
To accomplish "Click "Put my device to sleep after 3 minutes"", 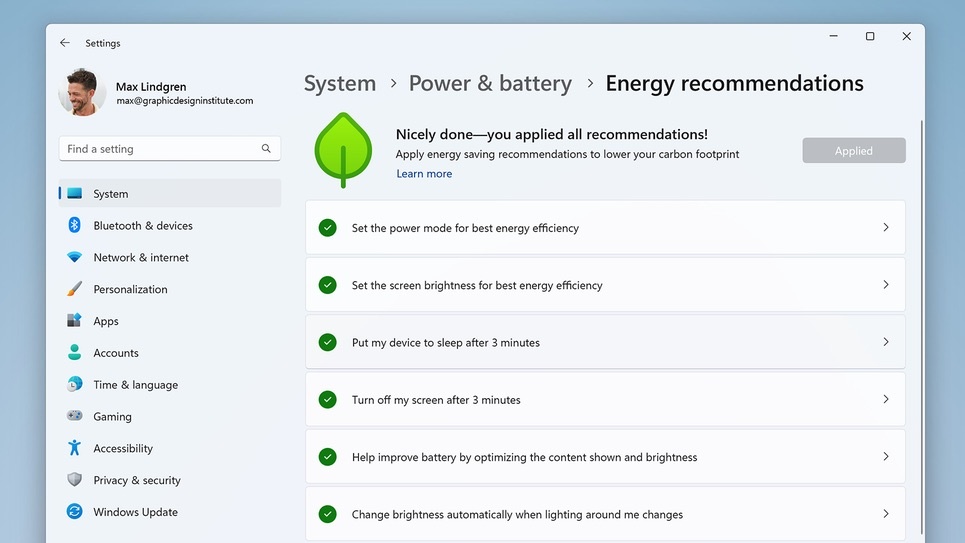I will coord(446,342).
